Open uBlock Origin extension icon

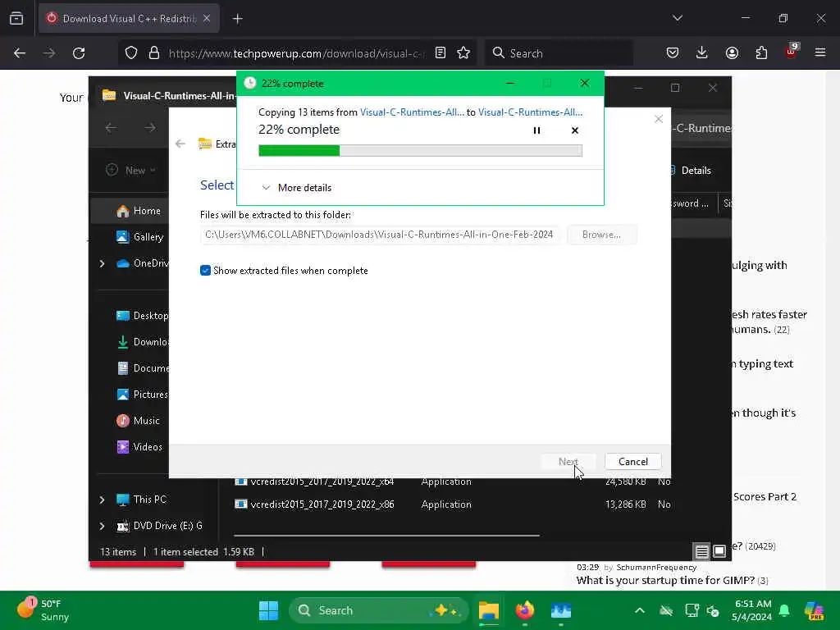[x=791, y=52]
